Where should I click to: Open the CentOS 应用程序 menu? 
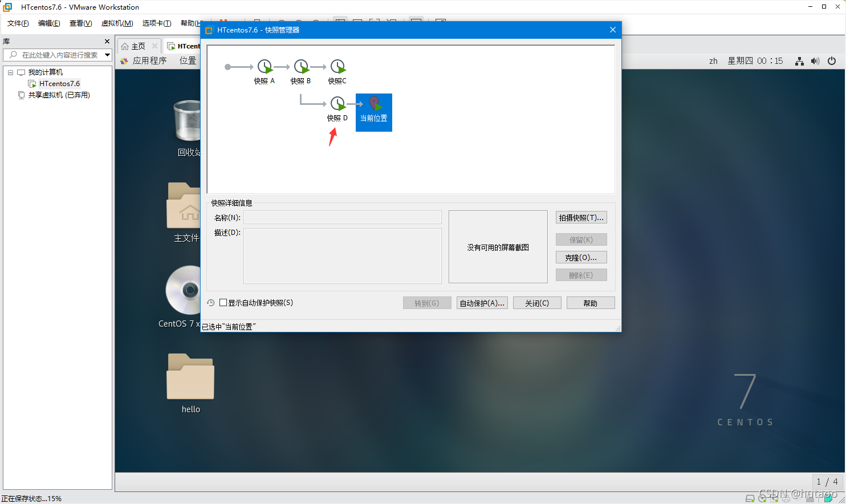[x=149, y=60]
